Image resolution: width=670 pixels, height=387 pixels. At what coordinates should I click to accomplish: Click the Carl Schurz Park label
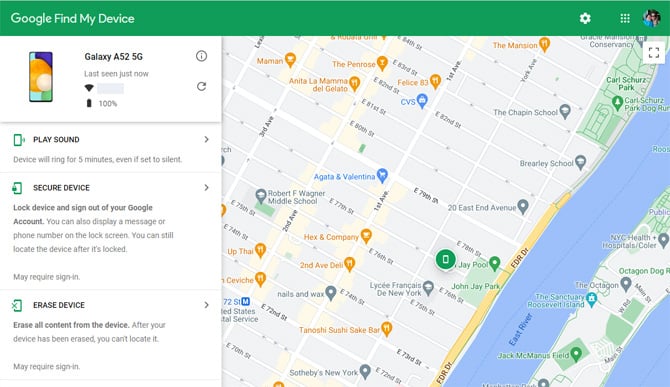626,84
